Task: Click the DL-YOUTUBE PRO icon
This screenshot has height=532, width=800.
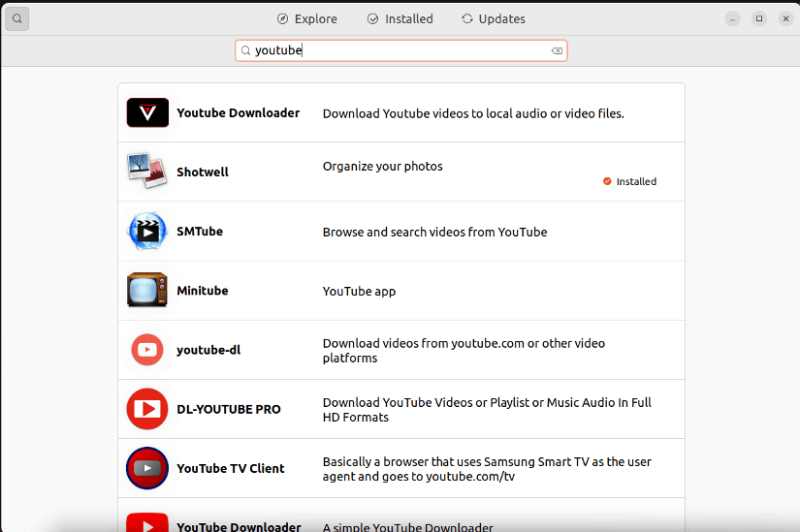Action: [147, 409]
